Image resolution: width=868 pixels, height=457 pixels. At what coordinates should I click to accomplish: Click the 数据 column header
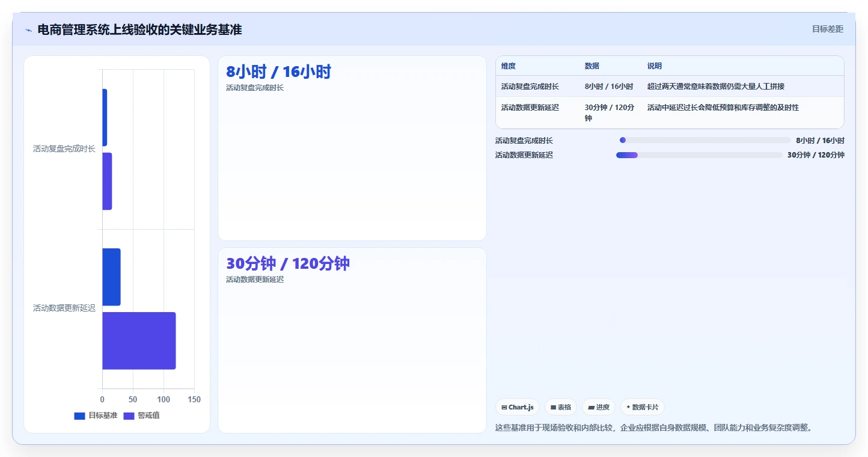click(592, 66)
